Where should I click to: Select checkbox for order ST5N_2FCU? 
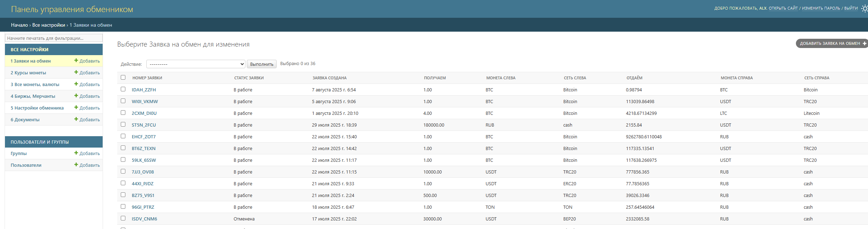point(123,124)
